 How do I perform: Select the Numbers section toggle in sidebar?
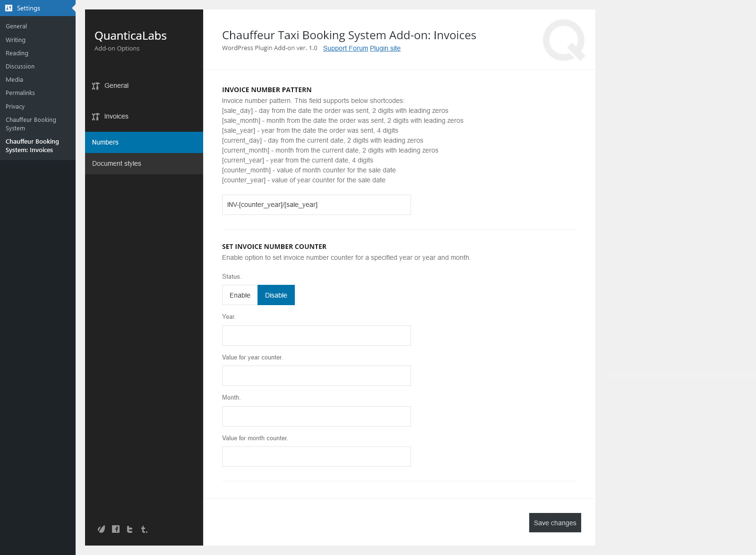point(105,142)
